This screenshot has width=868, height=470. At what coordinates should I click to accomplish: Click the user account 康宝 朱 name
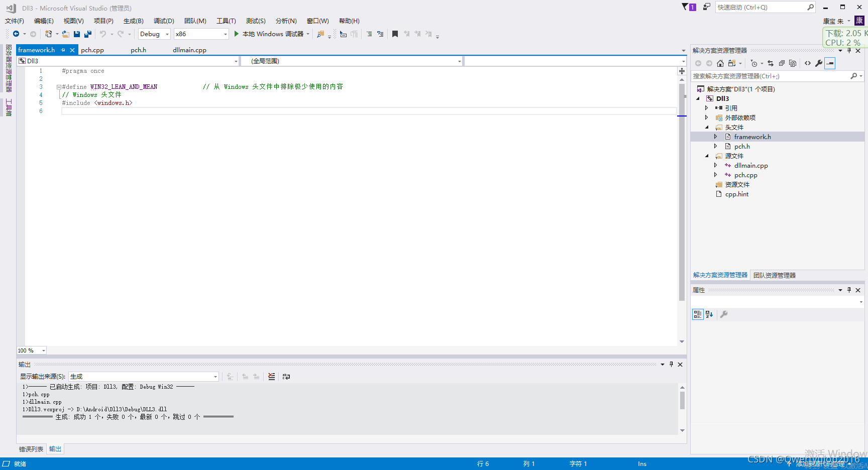pos(833,21)
